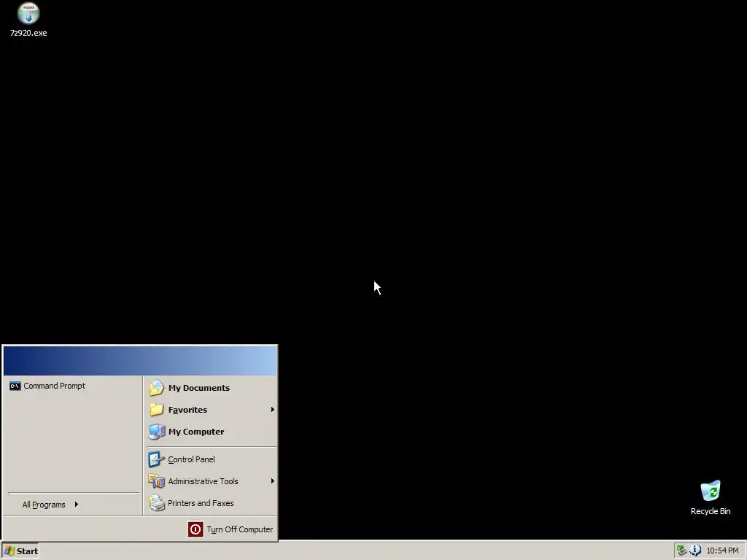Click the Start button label

pyautogui.click(x=27, y=551)
